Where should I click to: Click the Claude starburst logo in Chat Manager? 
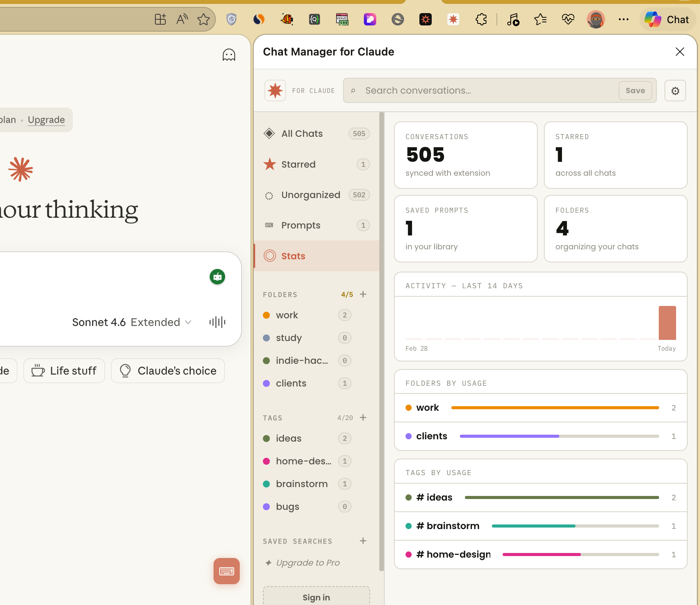click(275, 91)
